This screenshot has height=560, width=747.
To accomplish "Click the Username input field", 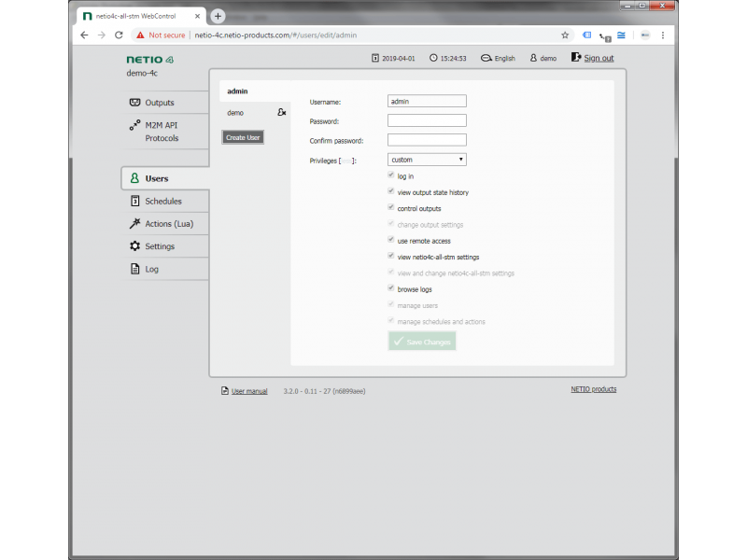I will 427,101.
